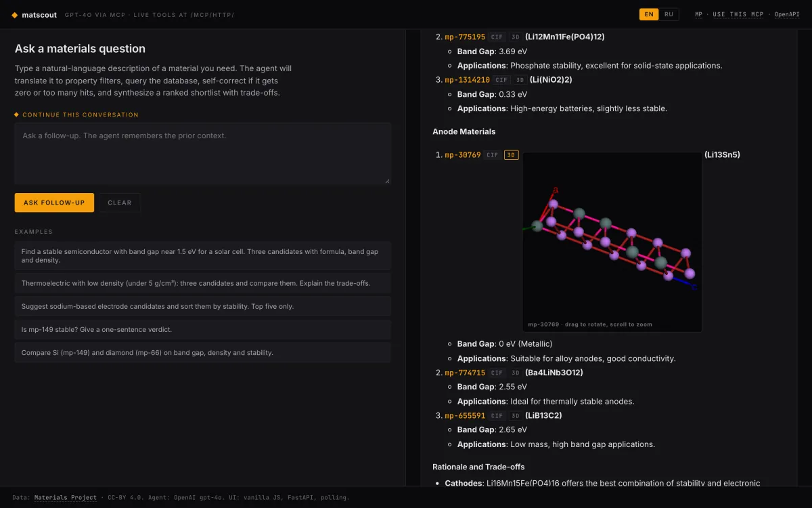Open the mp-775195 material link

[x=465, y=37]
